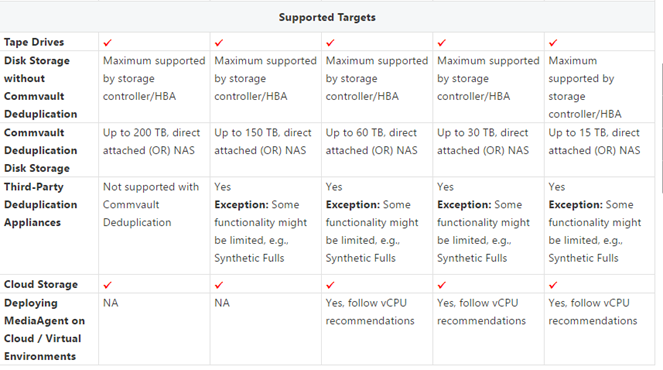The height and width of the screenshot is (370, 663).
Task: Click the Tape Drives row label
Action: pos(34,42)
